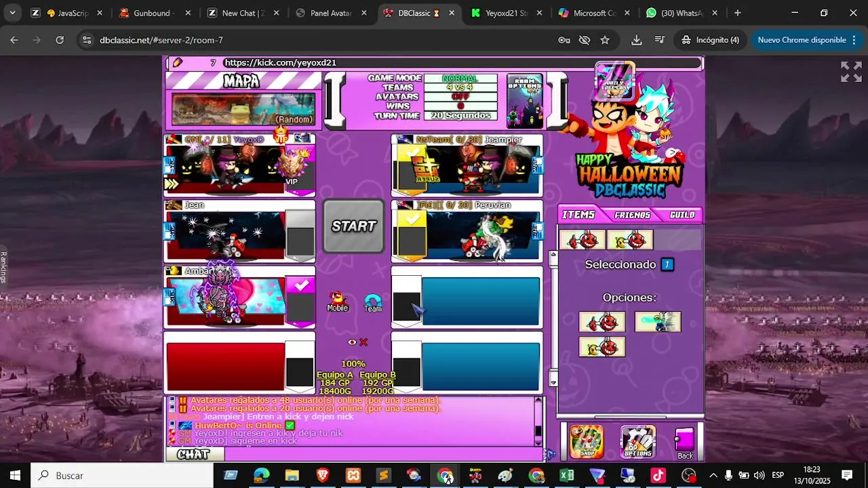The width and height of the screenshot is (868, 488).
Task: Click the pencil edit room title icon
Action: click(178, 62)
